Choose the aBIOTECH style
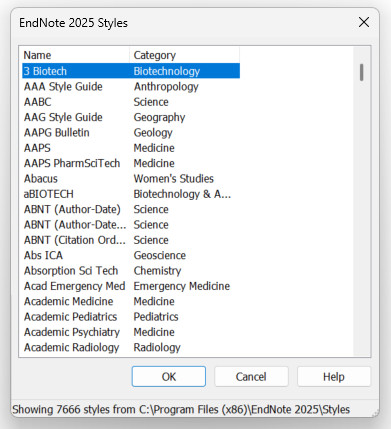Image resolution: width=391 pixels, height=429 pixels. (x=131, y=194)
